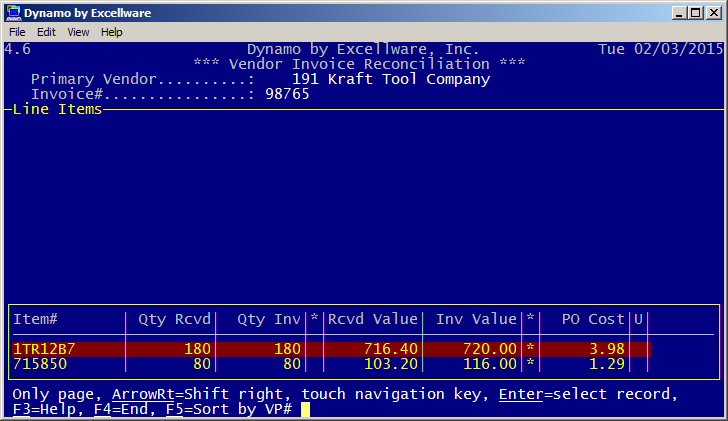728x421 pixels.
Task: Click Inv Value 116.00
Action: (489, 364)
